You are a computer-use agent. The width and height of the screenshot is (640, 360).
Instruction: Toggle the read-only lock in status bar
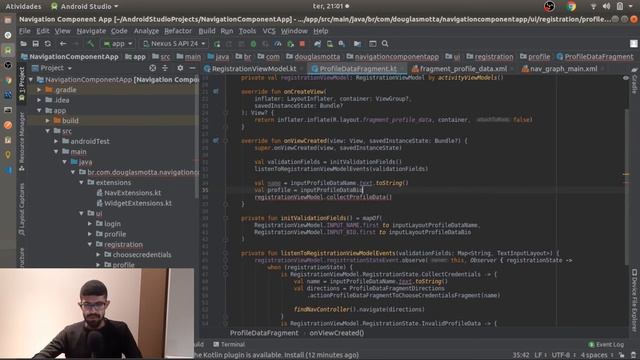point(622,355)
